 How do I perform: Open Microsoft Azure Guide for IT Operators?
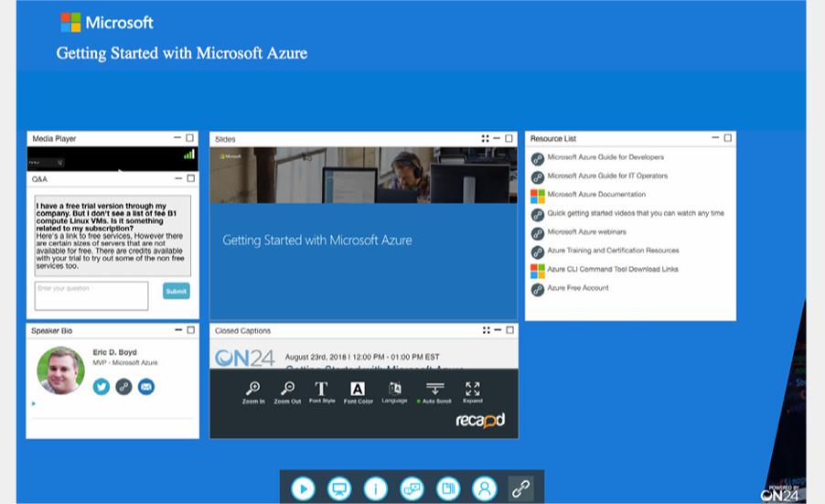tap(607, 176)
